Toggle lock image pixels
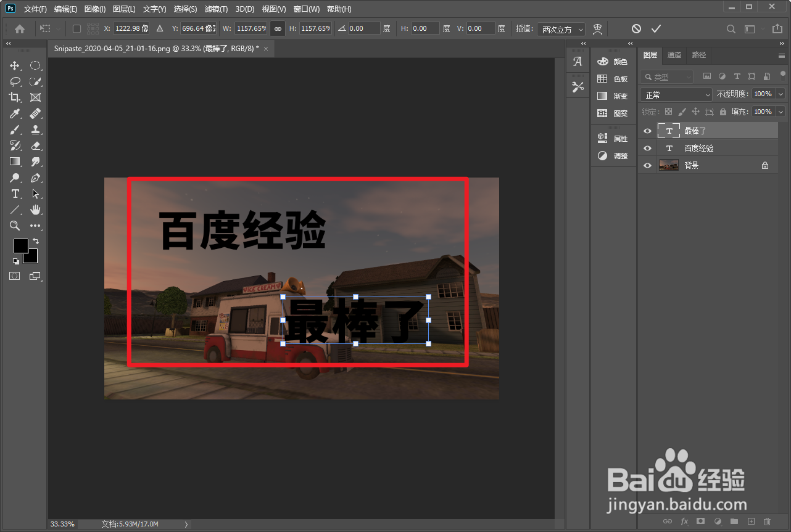Screen dimensions: 791x532 [682, 112]
